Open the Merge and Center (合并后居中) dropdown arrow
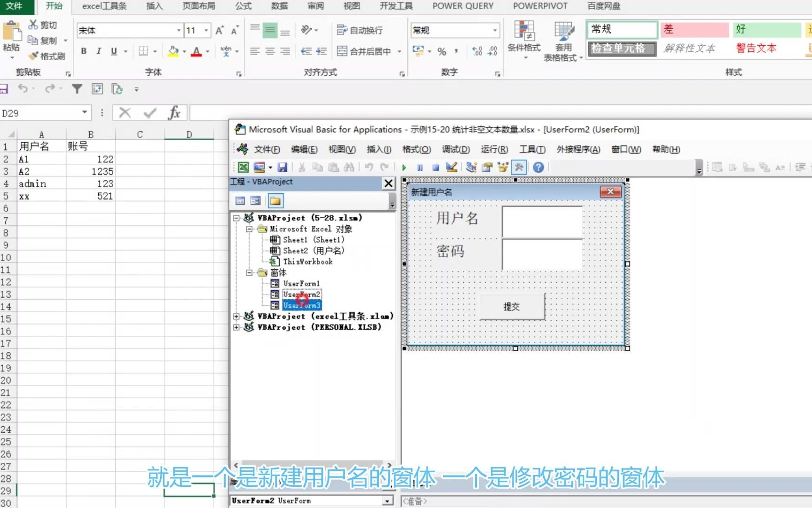The width and height of the screenshot is (812, 508). [x=400, y=51]
